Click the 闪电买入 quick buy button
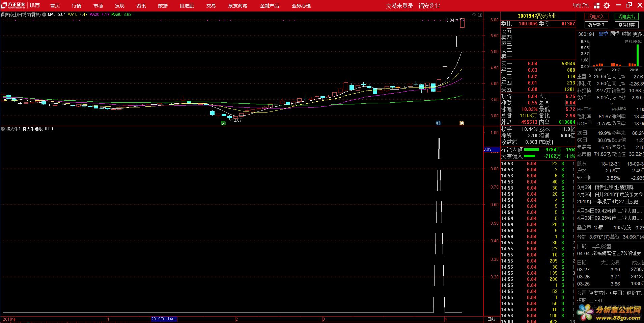Viewport: 644px width, 323px height. coord(596,17)
